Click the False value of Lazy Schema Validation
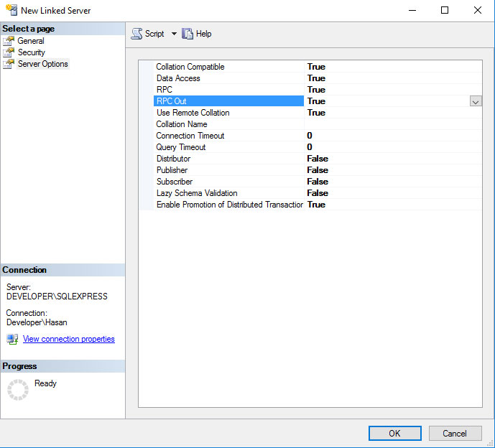 318,193
